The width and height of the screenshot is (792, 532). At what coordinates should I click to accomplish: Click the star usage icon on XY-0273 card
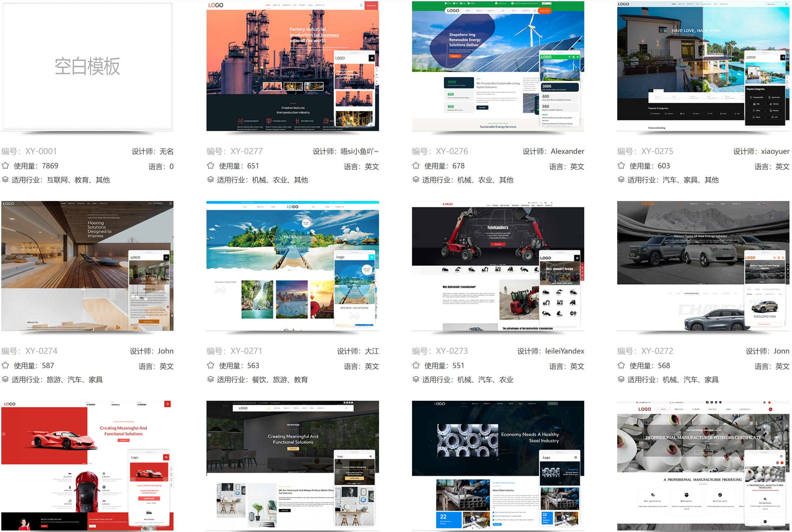tap(416, 366)
